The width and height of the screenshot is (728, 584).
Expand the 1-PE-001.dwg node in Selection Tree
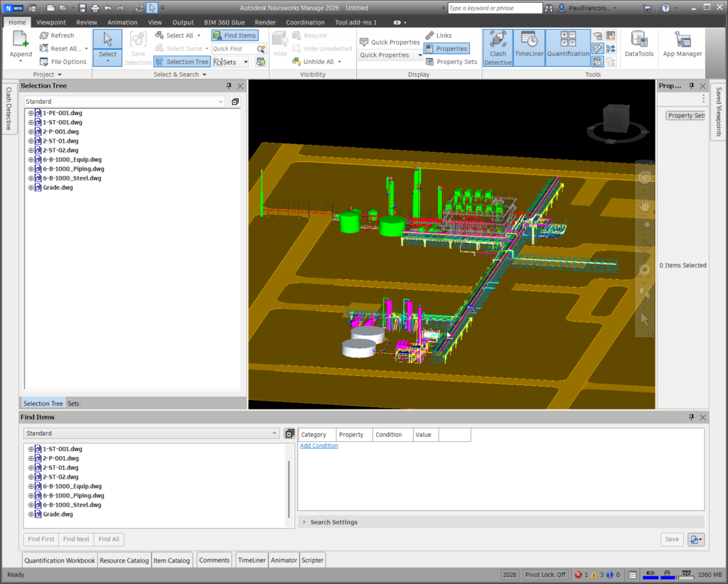tap(31, 113)
